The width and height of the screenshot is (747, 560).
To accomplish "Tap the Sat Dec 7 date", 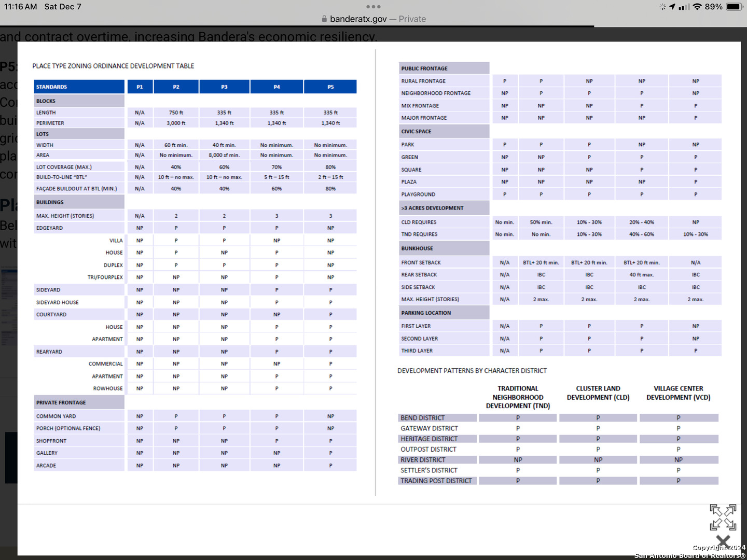I will coord(63,7).
